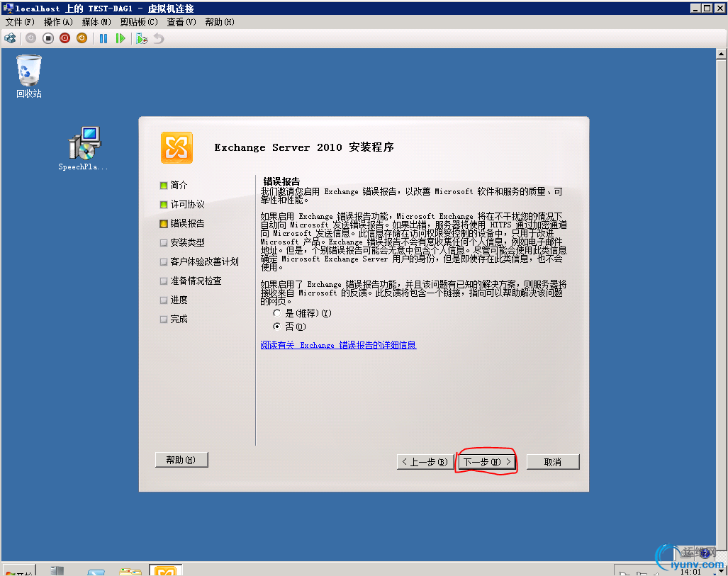Viewport: 728px width, 576px height.
Task: Click the 完成 step in the sidebar
Action: (x=179, y=319)
